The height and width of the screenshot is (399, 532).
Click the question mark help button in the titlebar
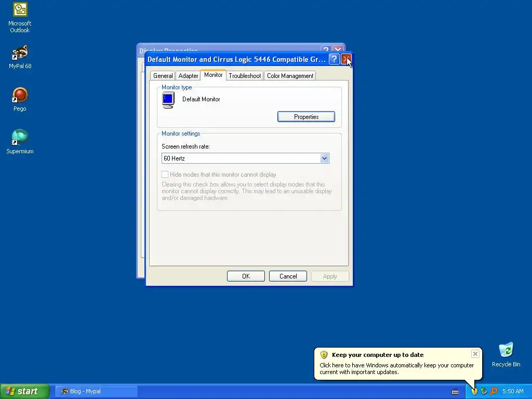tap(334, 59)
